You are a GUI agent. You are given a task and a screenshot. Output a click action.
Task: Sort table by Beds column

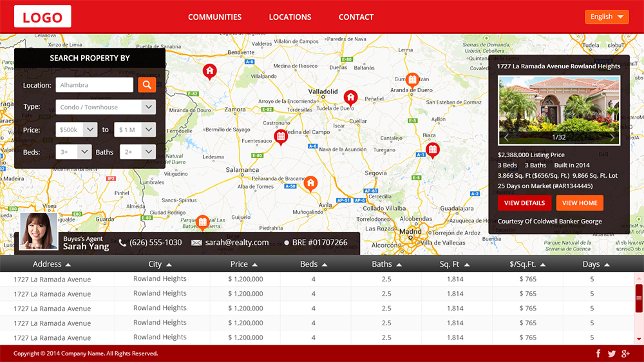pos(314,264)
